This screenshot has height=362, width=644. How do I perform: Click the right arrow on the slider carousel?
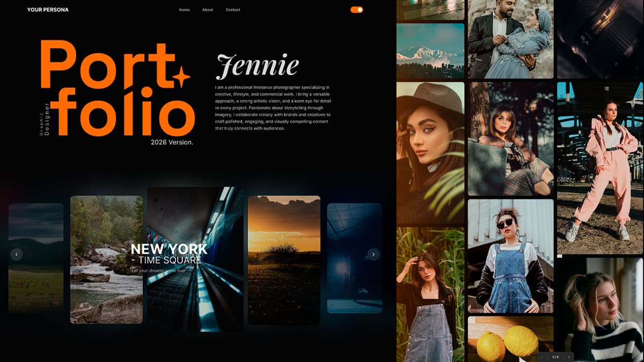[374, 254]
